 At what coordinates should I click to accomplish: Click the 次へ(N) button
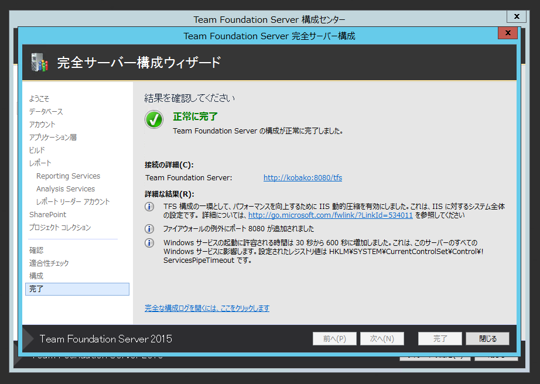click(x=382, y=339)
